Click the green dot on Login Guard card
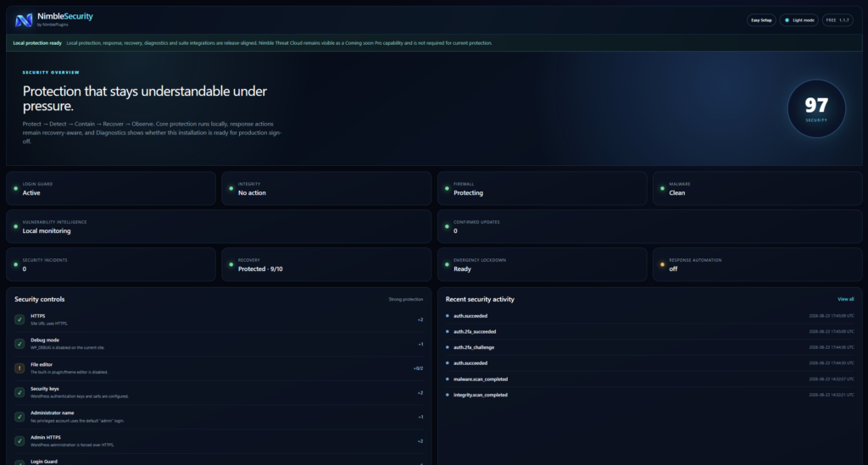Image resolution: width=868 pixels, height=465 pixels. tap(15, 189)
